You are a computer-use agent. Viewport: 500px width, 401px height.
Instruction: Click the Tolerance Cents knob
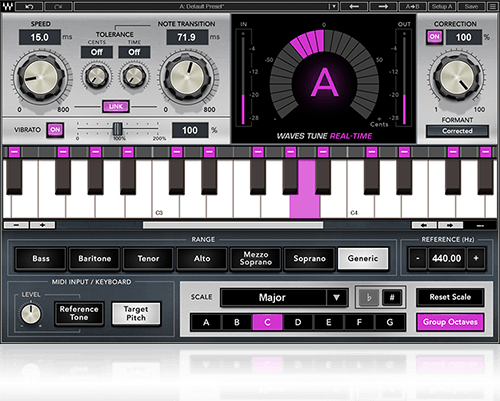[97, 76]
